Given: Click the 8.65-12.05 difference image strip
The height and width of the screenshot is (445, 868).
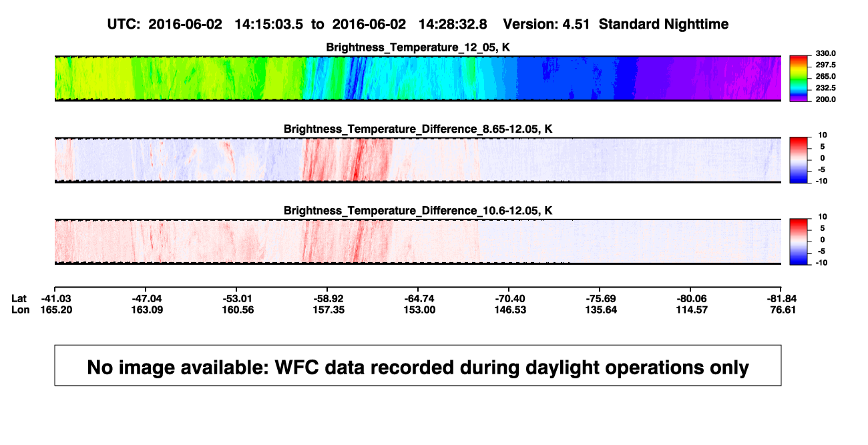Looking at the screenshot, I should pyautogui.click(x=417, y=160).
